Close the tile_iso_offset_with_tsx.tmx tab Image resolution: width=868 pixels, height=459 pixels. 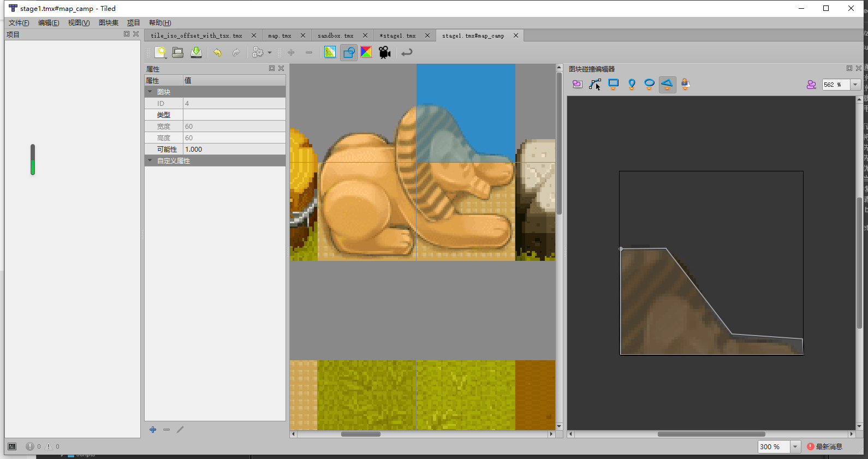254,35
